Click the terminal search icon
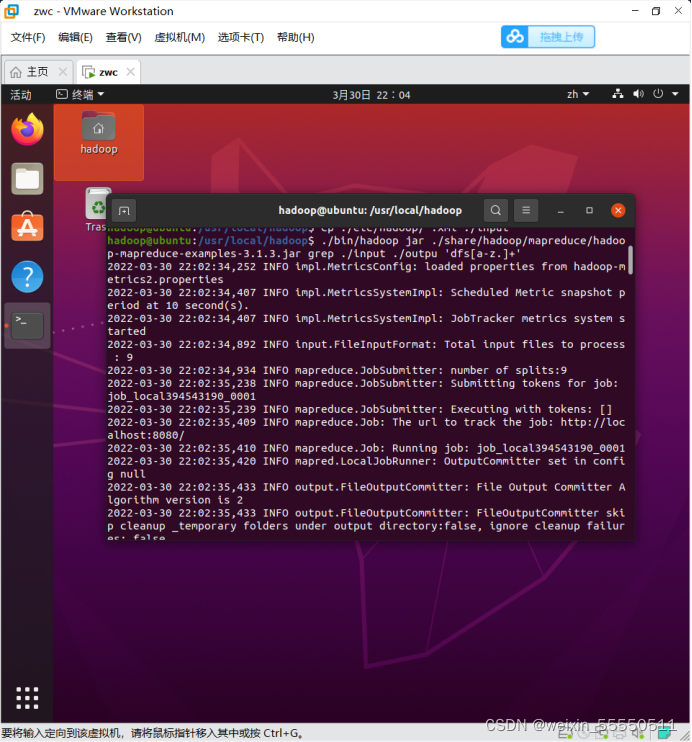The width and height of the screenshot is (692, 742). tap(496, 210)
